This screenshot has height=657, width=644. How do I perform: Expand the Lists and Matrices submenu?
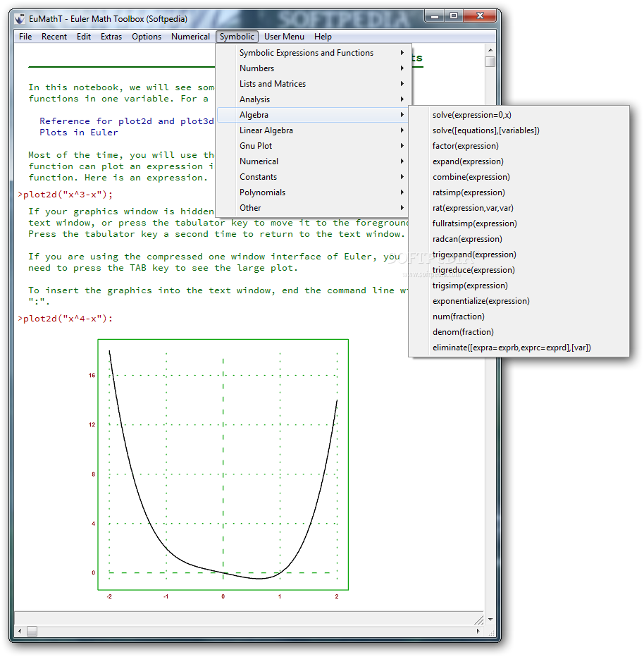[314, 84]
